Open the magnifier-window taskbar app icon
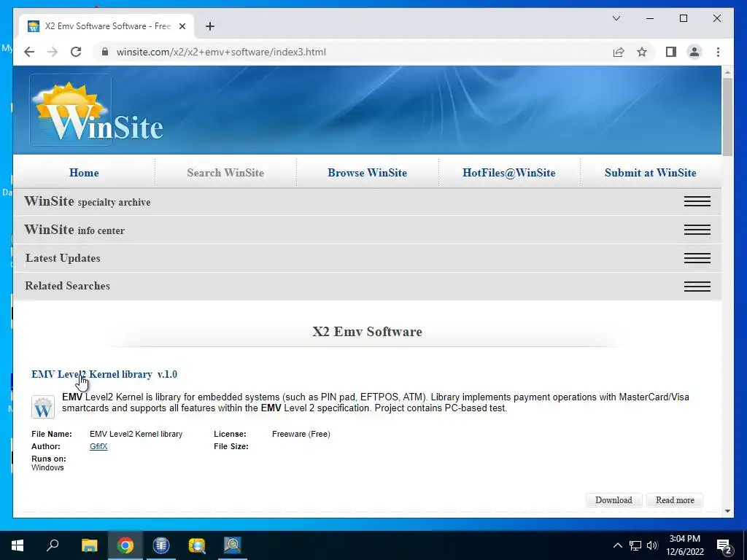Image resolution: width=747 pixels, height=560 pixels. pyautogui.click(x=233, y=545)
